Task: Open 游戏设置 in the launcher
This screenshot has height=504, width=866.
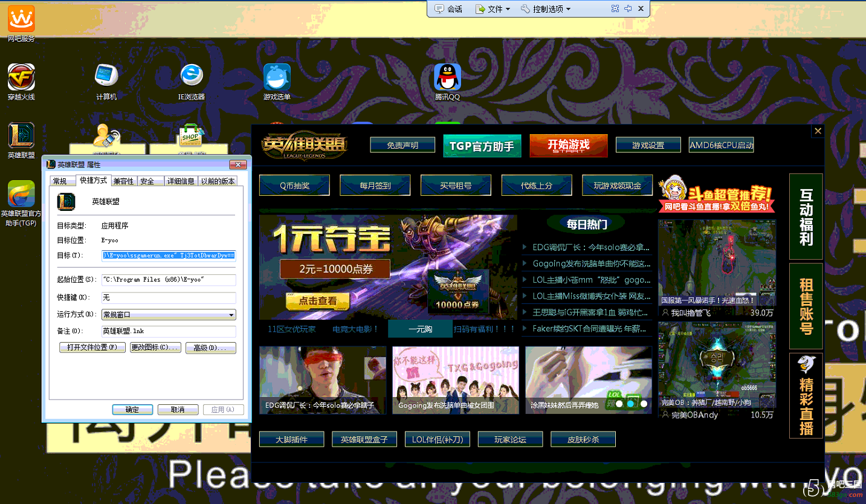Action: 648,146
